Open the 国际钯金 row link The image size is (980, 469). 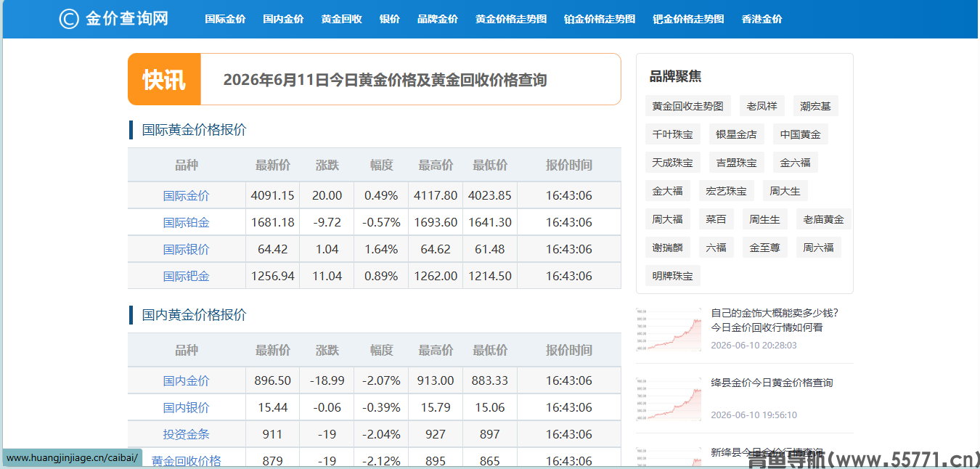tap(187, 276)
